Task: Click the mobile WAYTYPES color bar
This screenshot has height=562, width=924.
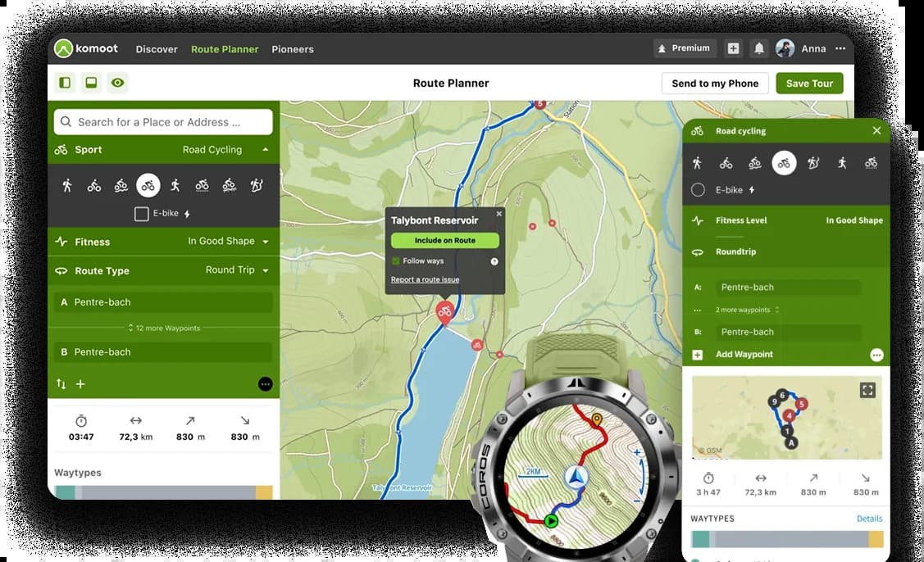Action: coord(787,539)
